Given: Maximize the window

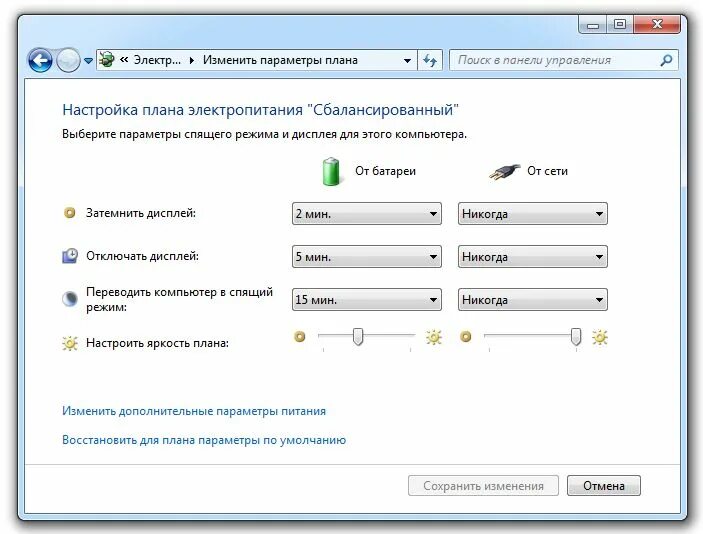Looking at the screenshot, I should (x=620, y=25).
